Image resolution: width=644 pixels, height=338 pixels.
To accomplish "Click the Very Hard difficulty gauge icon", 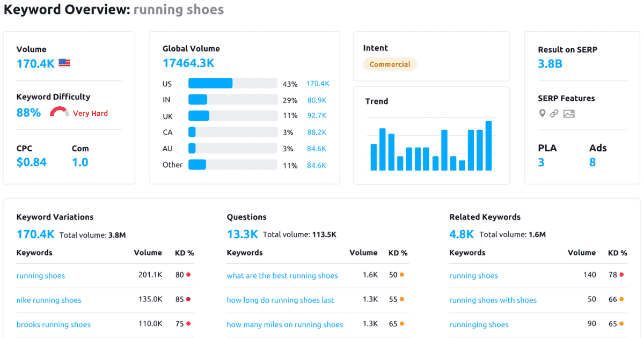I will [x=60, y=112].
